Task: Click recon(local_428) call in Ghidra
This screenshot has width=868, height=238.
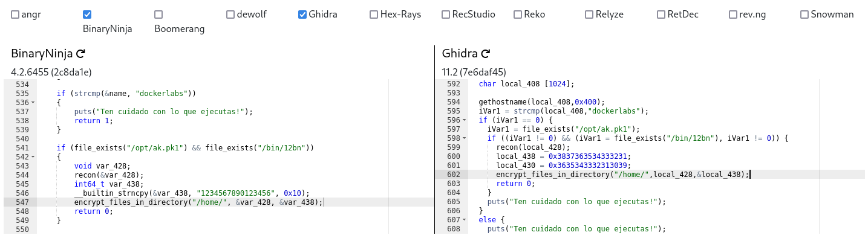Action: pos(533,147)
